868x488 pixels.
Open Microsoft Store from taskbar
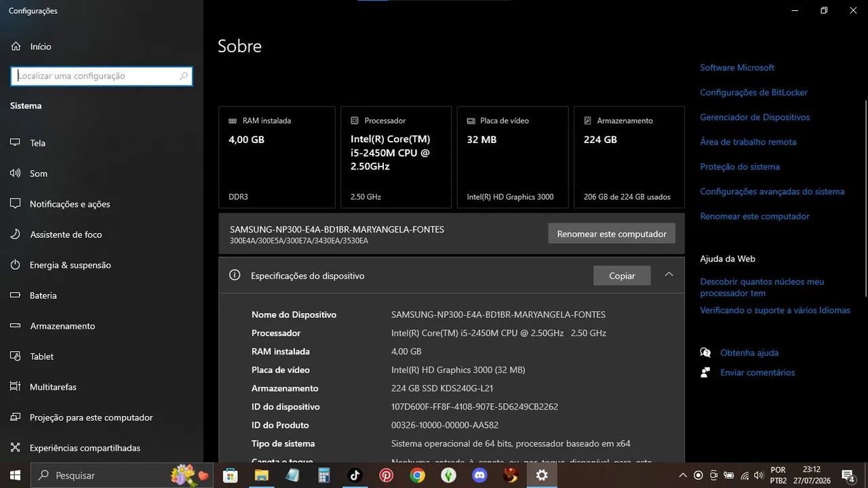pyautogui.click(x=231, y=475)
